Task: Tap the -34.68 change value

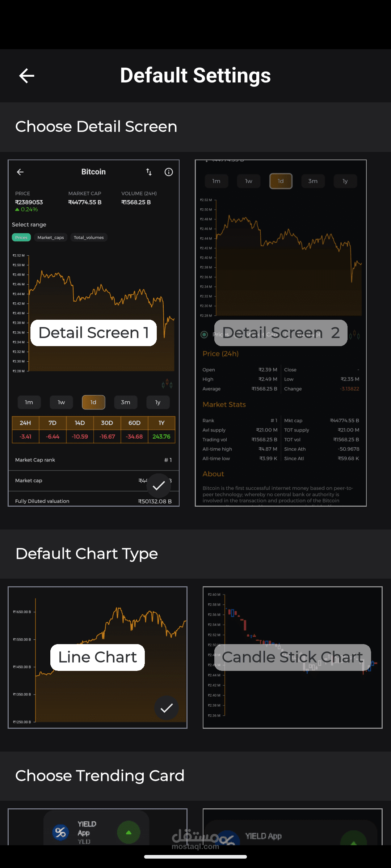Action: pyautogui.click(x=134, y=437)
